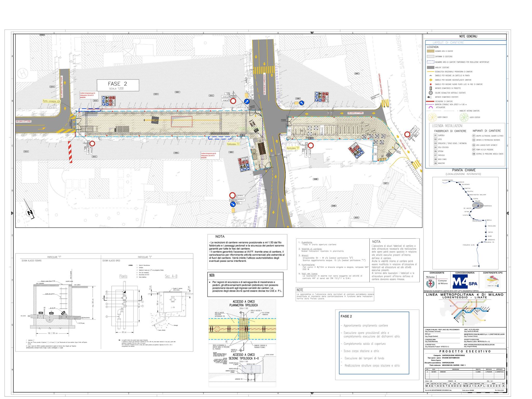Click the yellow access arrow symbol in the legend

coord(431,80)
